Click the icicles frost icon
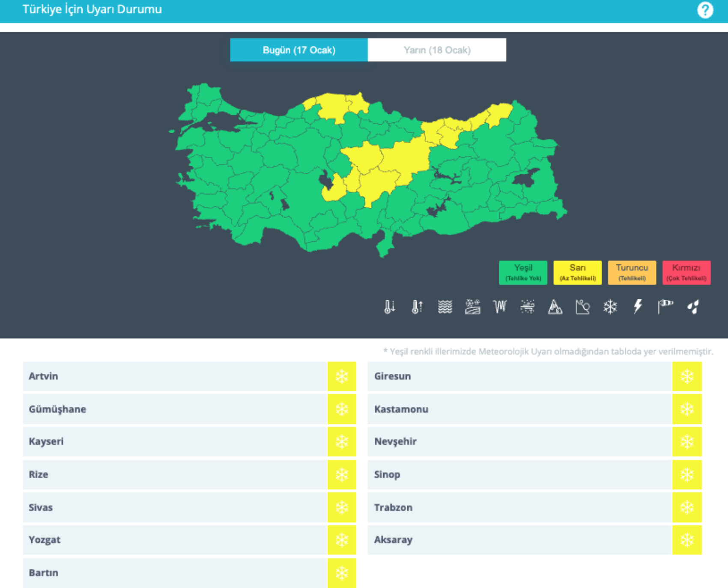This screenshot has width=728, height=588. 500,307
